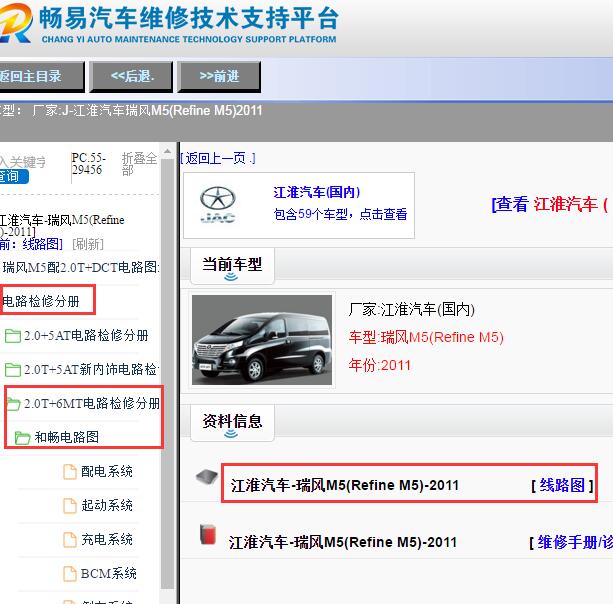Open BCM系统 document
613x604 pixels.
(x=109, y=574)
